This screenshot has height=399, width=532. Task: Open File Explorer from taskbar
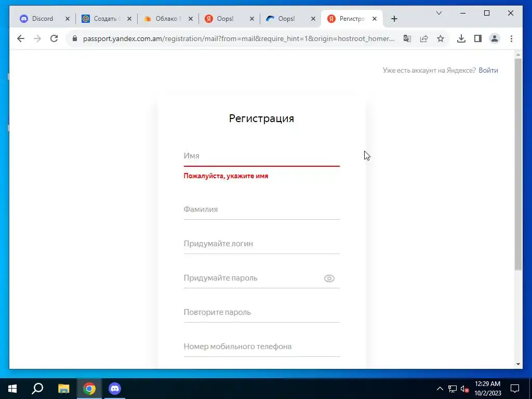tap(63, 389)
